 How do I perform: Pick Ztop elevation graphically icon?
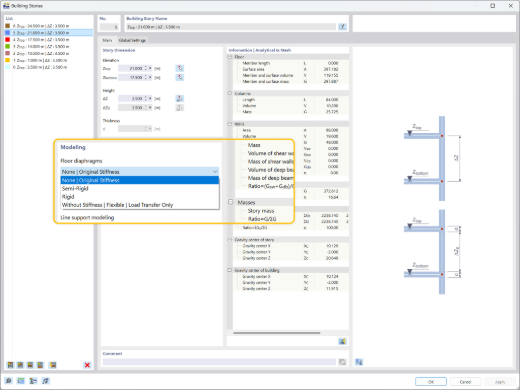pyautogui.click(x=180, y=68)
